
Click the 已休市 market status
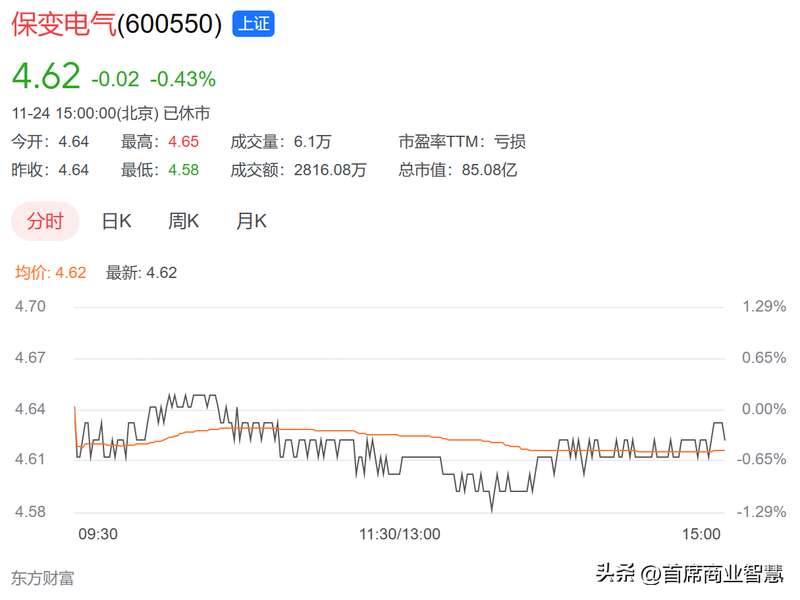coord(187,113)
